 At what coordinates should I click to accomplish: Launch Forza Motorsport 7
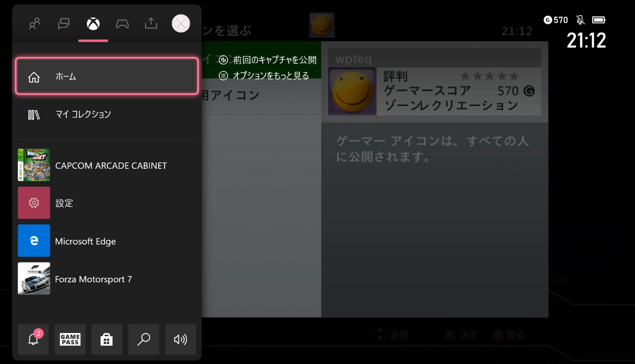coord(107,279)
